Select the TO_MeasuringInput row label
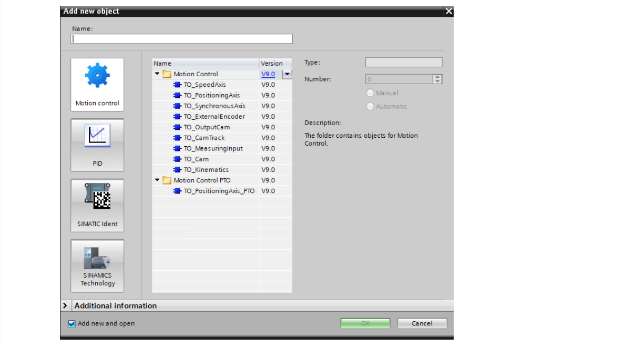The image size is (644, 347). [x=213, y=148]
